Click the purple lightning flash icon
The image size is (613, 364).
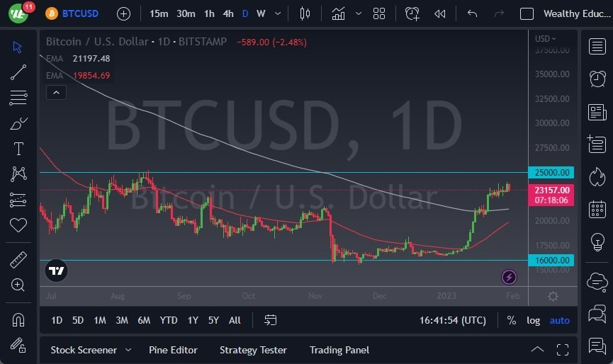point(509,278)
